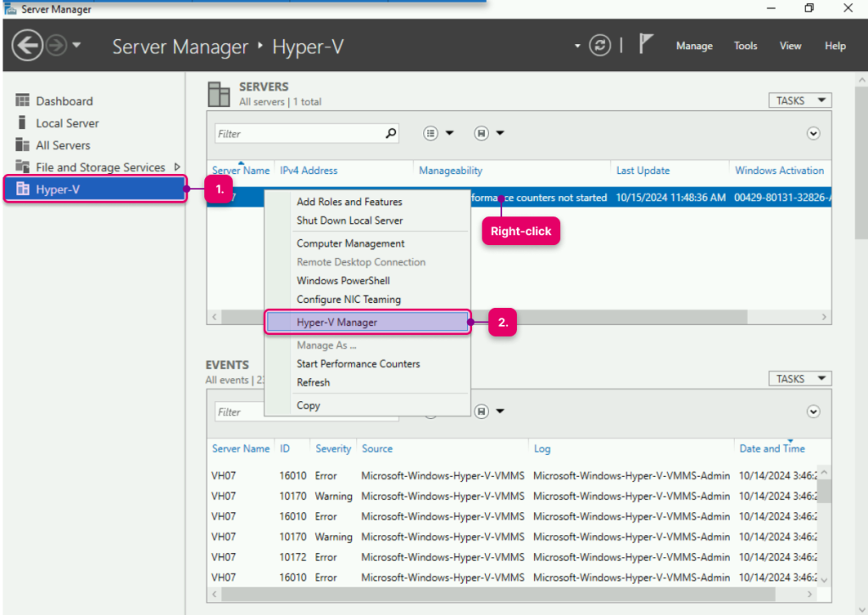
Task: Click the Events list vertical scrollbar
Action: coord(824,526)
